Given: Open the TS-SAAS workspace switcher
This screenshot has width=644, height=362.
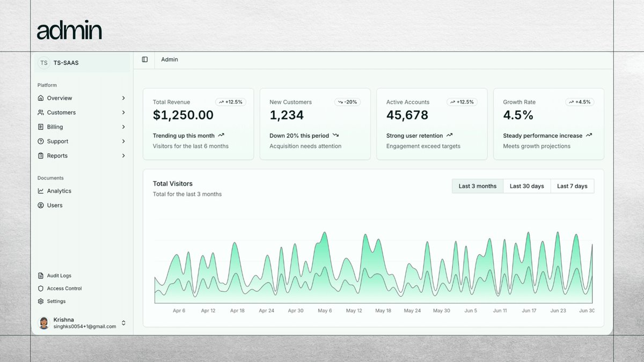Looking at the screenshot, I should [82, 63].
